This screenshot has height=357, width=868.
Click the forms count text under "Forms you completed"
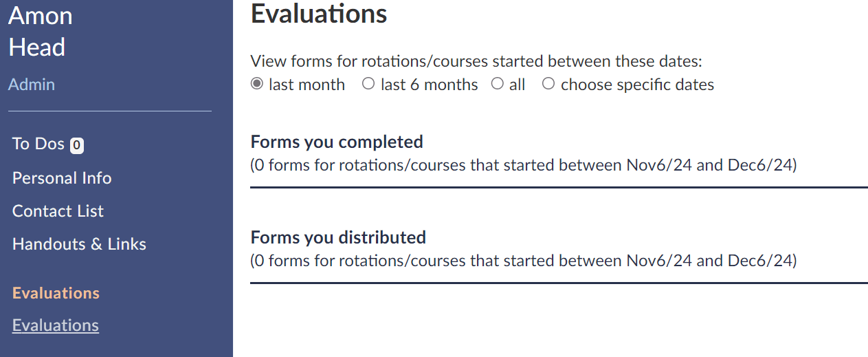(523, 165)
